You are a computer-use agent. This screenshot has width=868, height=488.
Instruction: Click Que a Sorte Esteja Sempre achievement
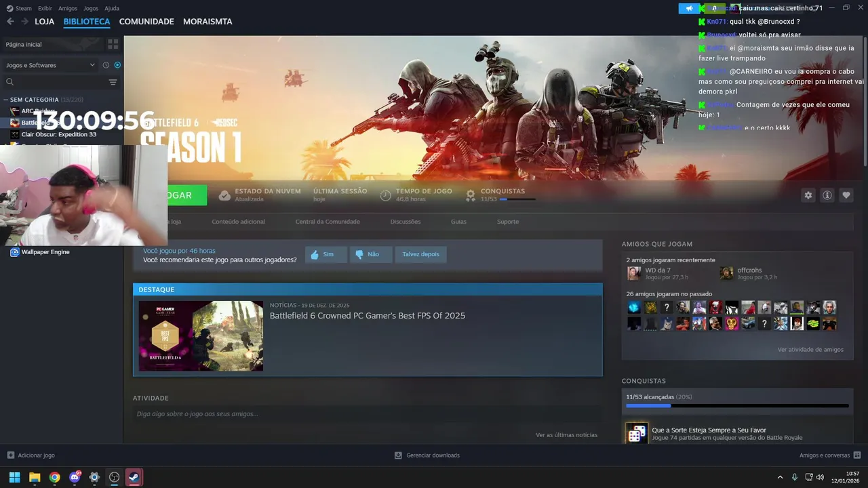(x=709, y=430)
